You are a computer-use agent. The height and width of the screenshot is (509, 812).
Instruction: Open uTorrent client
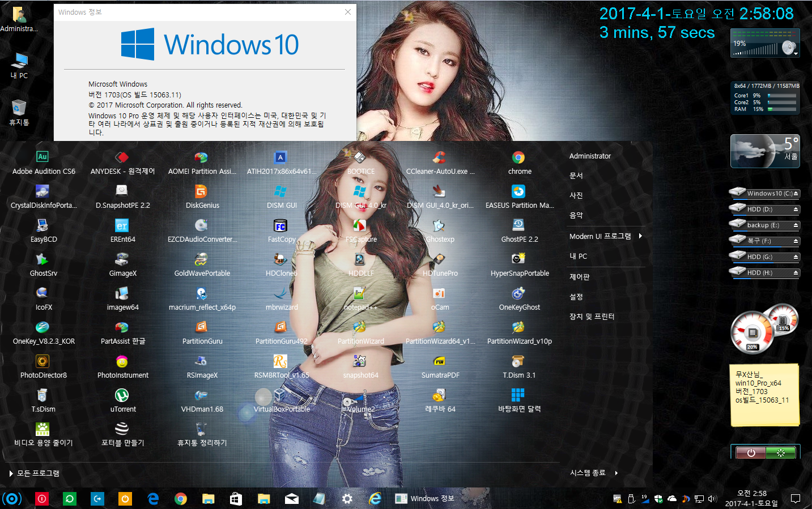tap(122, 401)
